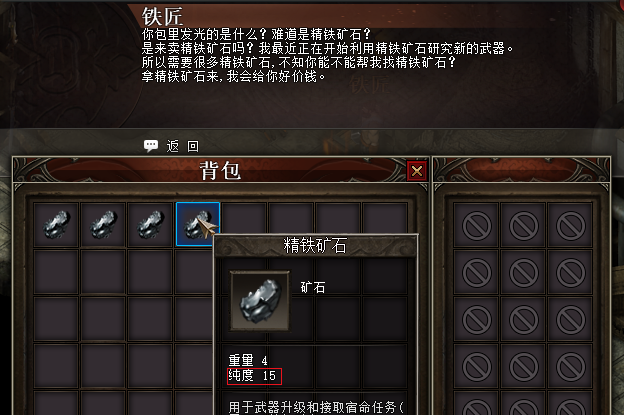The height and width of the screenshot is (415, 624).
Task: Click the 铁匠 NPC name heading
Action: point(162,17)
